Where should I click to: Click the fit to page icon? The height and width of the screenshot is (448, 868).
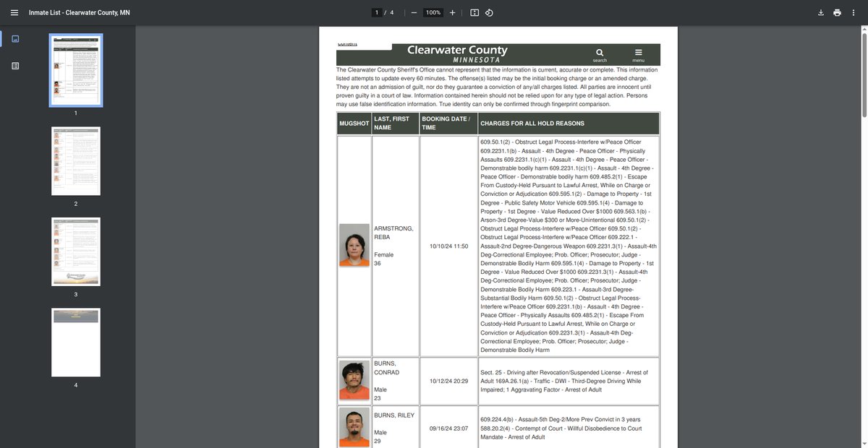475,13
